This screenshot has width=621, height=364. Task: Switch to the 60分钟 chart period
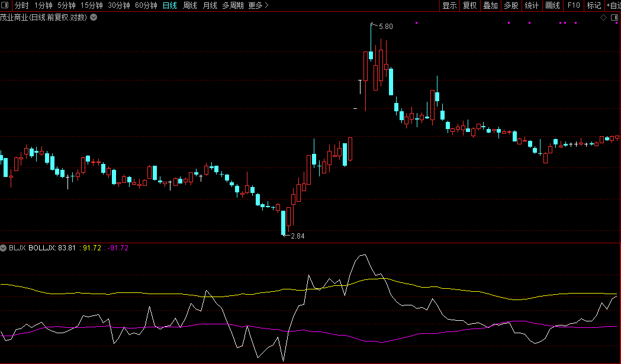click(x=146, y=6)
